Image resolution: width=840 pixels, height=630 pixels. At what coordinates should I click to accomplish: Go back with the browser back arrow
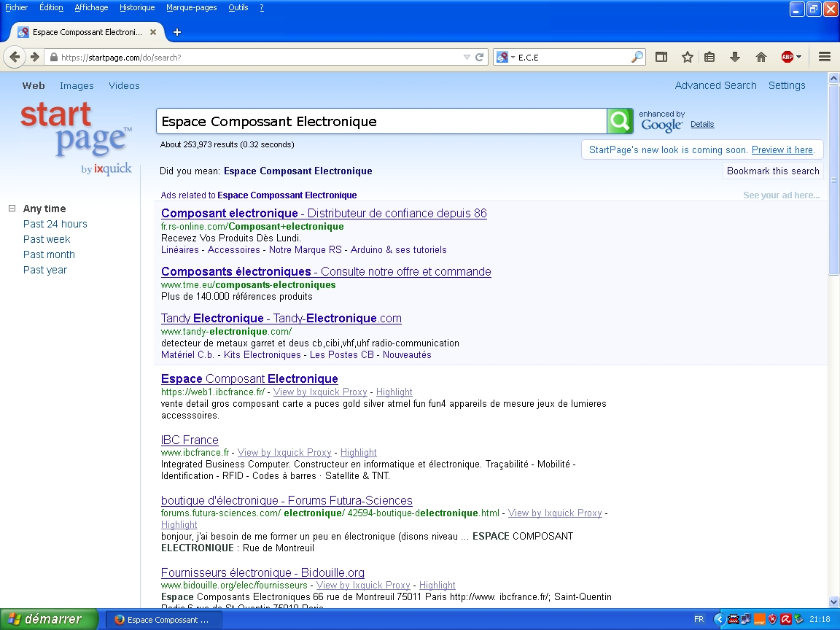pyautogui.click(x=15, y=57)
